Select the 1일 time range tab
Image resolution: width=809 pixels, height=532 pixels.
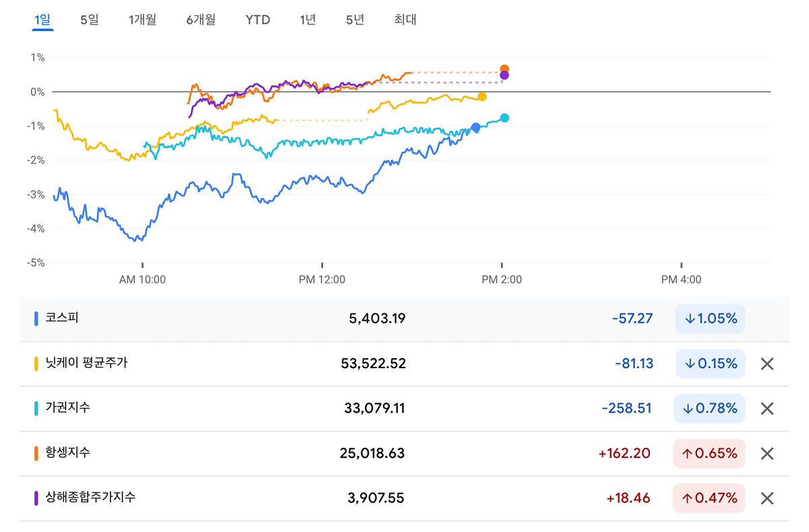tap(42, 20)
